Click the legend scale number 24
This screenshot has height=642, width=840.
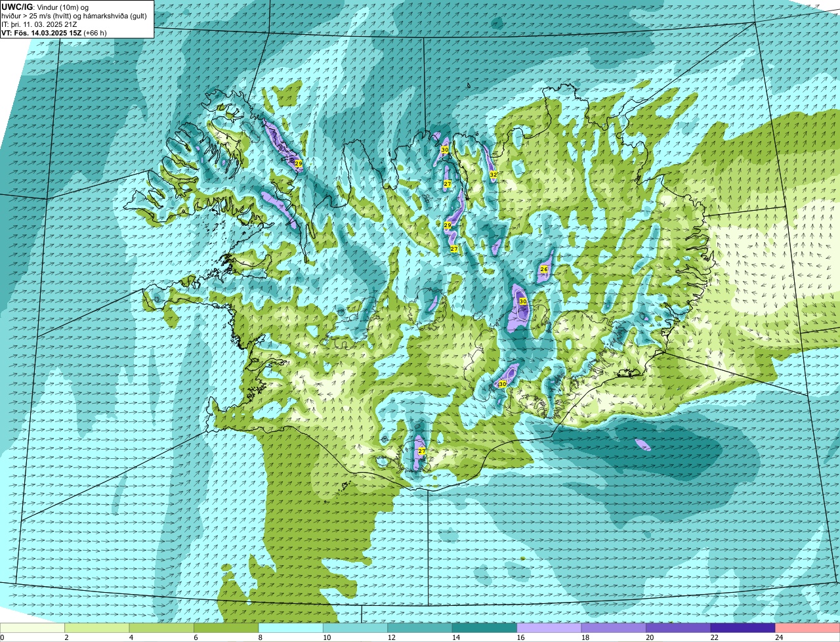pyautogui.click(x=778, y=637)
